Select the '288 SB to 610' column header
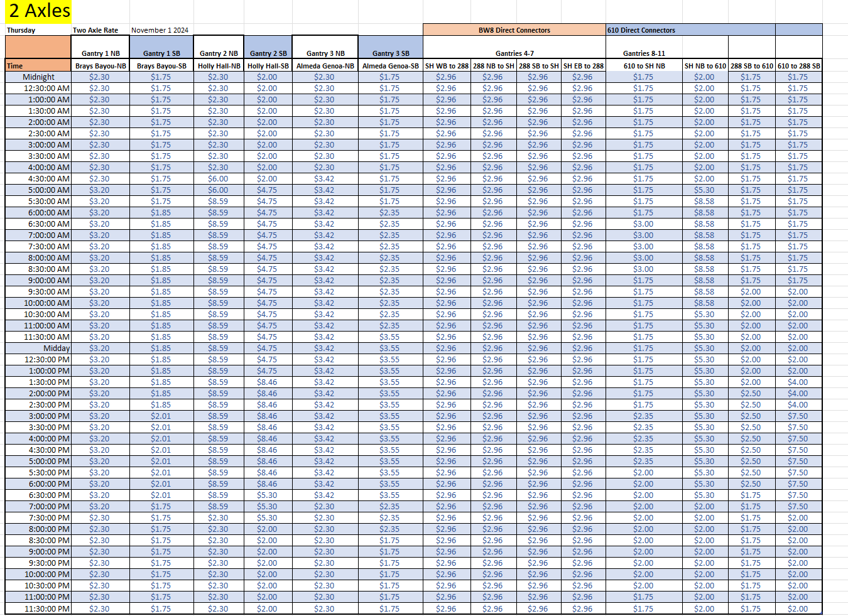848x616 pixels. point(752,65)
